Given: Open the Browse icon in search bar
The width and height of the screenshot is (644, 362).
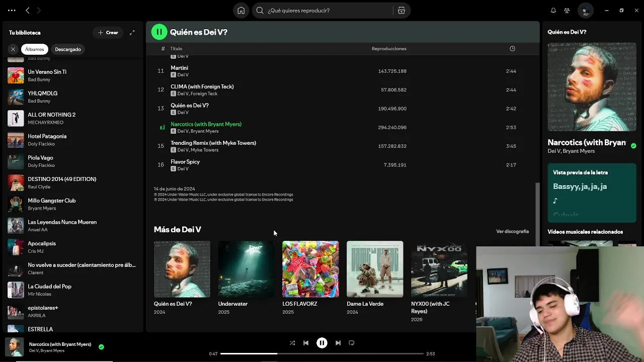Looking at the screenshot, I should (x=401, y=10).
